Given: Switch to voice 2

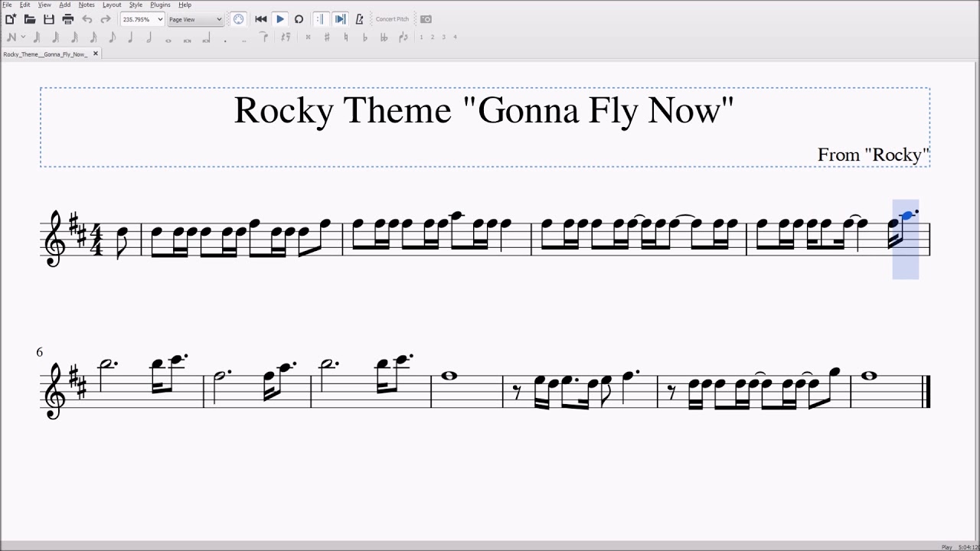Looking at the screenshot, I should click(433, 37).
